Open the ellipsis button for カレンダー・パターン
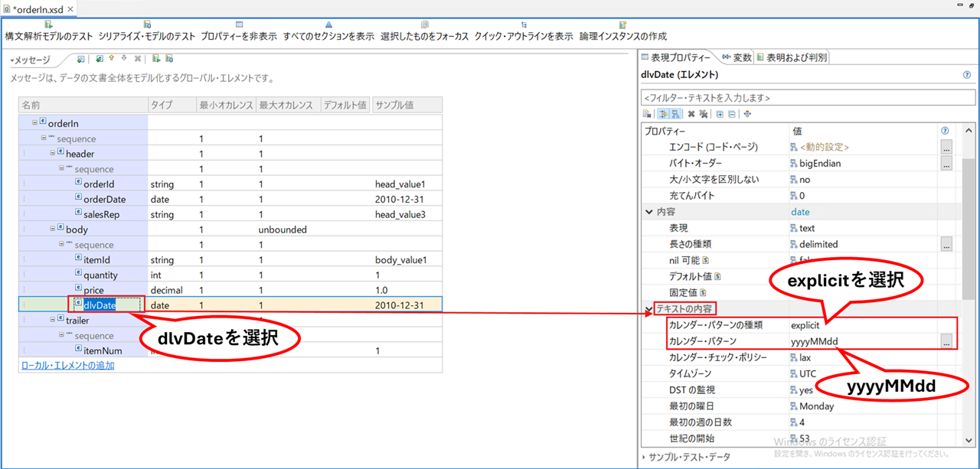 coord(946,342)
